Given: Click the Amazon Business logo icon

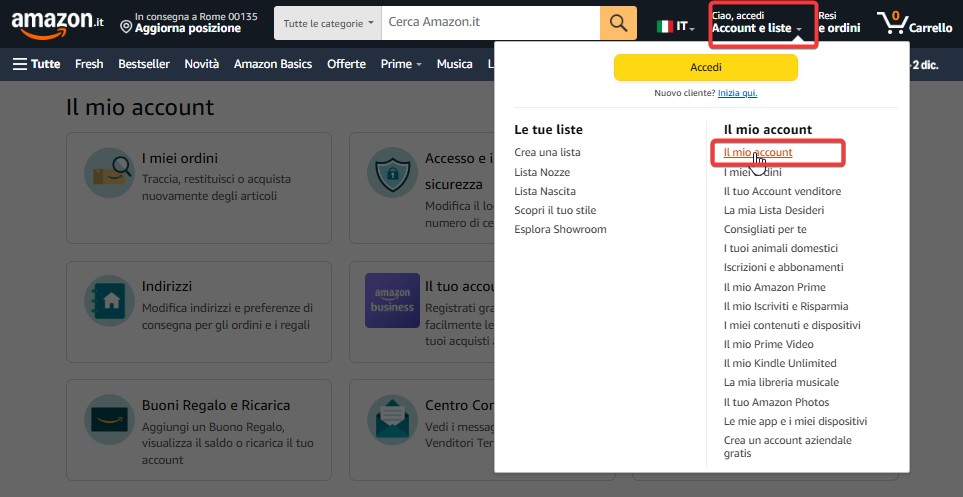Looking at the screenshot, I should click(392, 300).
